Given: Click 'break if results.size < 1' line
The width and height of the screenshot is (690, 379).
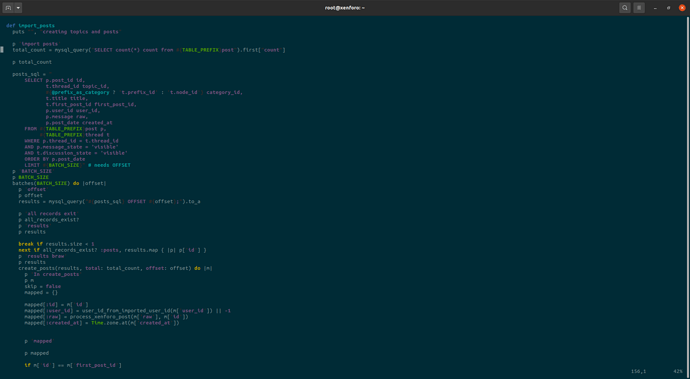Looking at the screenshot, I should click(x=56, y=244).
